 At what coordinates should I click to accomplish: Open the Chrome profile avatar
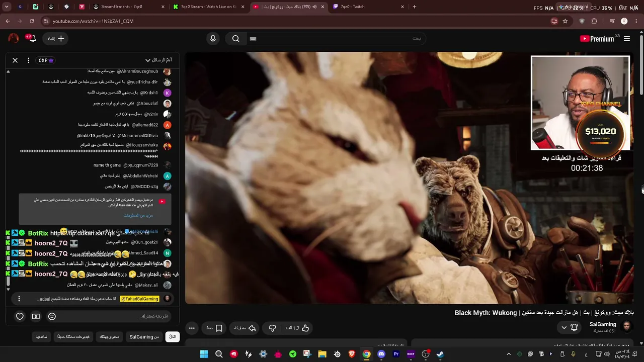[x=624, y=21]
